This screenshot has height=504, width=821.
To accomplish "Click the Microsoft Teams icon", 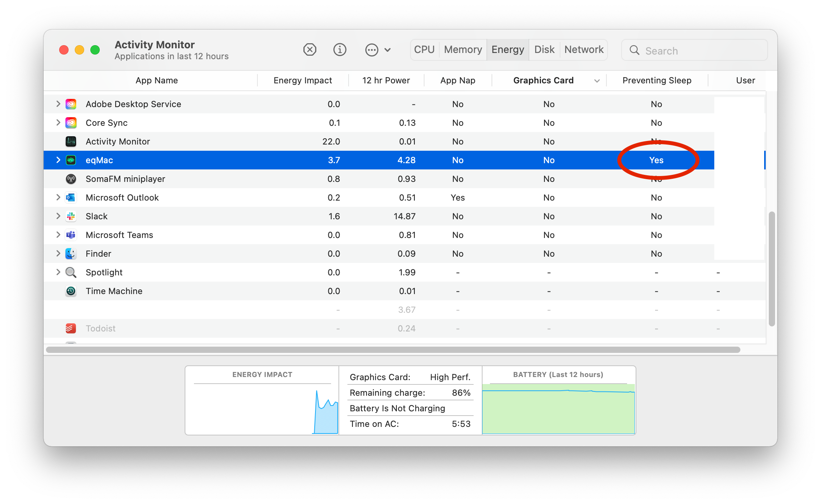I will (x=70, y=235).
